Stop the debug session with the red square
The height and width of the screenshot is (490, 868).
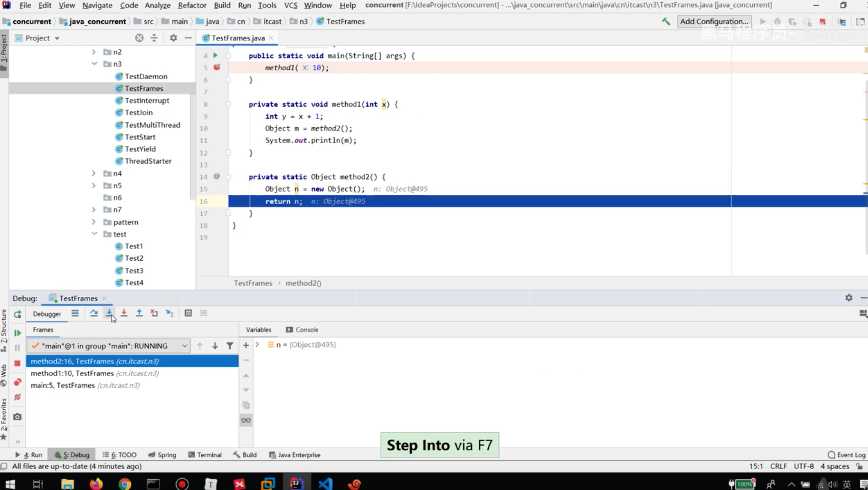pyautogui.click(x=17, y=363)
